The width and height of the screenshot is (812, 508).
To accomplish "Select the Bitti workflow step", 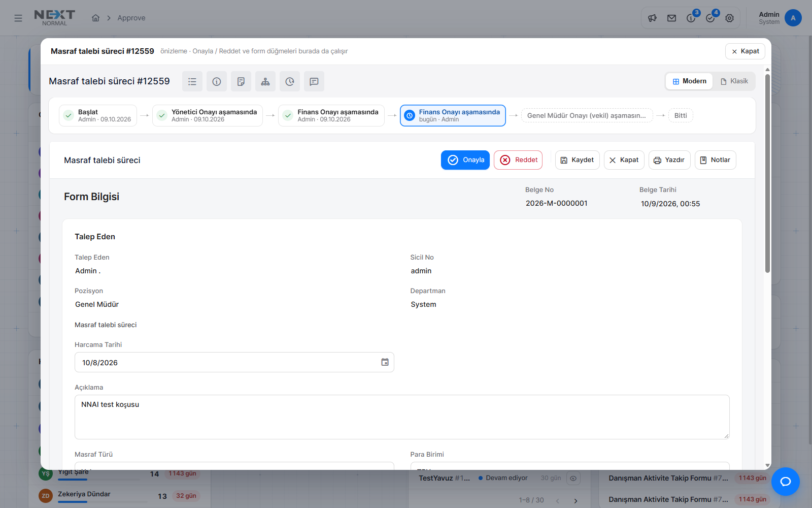I will coord(681,115).
